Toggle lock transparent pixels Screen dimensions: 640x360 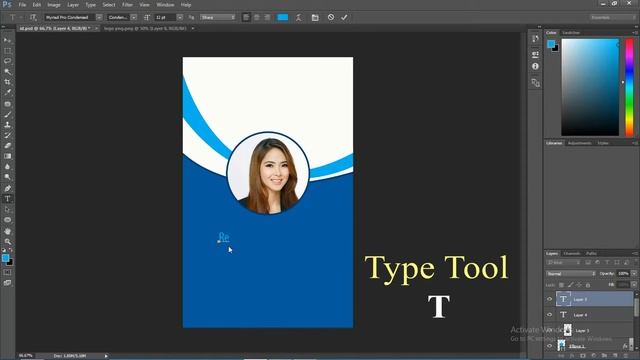pos(562,284)
